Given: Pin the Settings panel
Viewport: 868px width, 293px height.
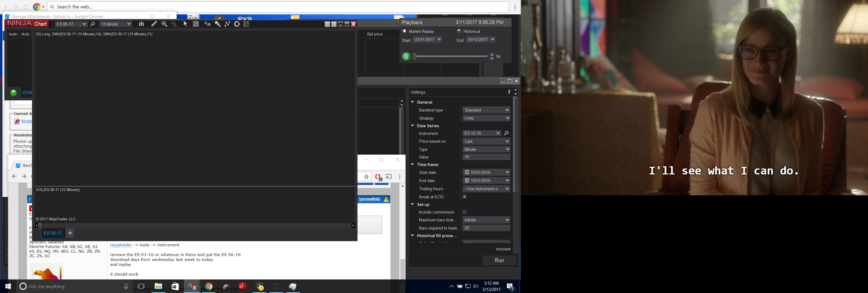Looking at the screenshot, I should click(x=509, y=92).
